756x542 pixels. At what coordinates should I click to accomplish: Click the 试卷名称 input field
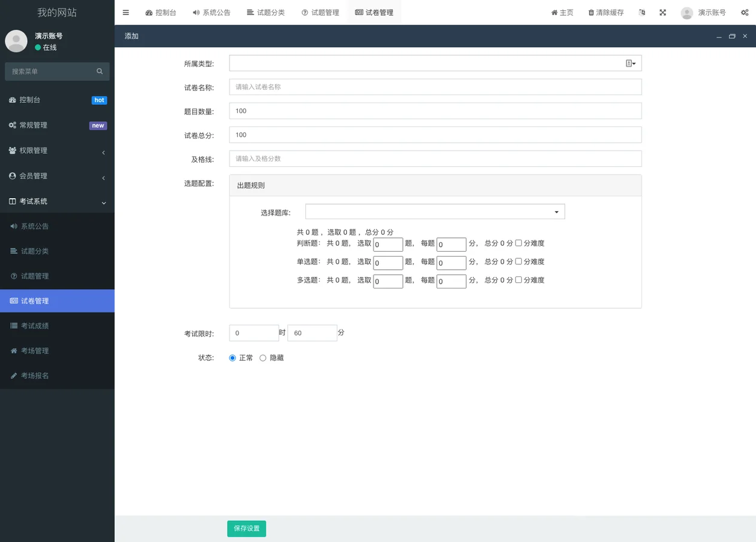pyautogui.click(x=435, y=87)
